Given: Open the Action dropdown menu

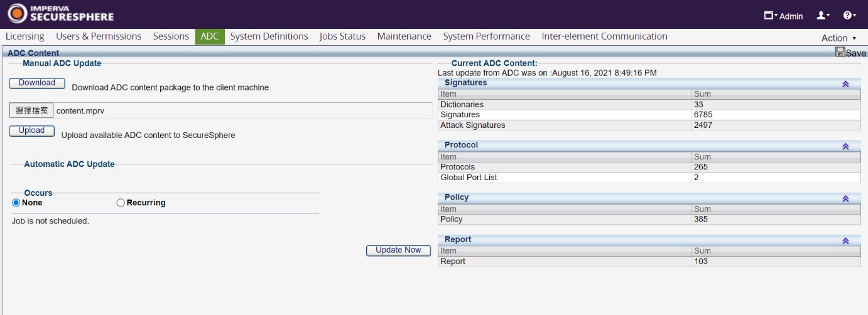Looking at the screenshot, I should [x=838, y=38].
